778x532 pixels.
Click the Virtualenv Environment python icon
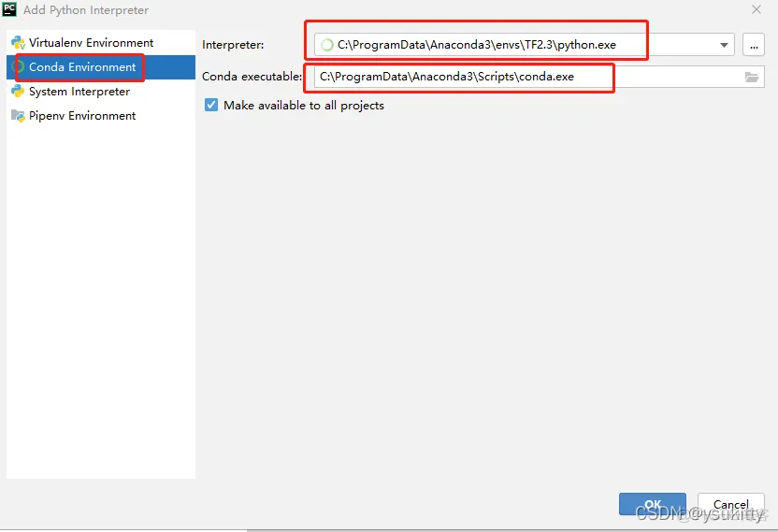18,43
